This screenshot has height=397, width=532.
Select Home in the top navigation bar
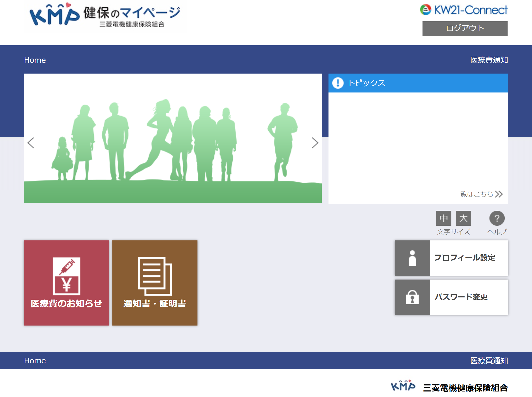click(35, 60)
